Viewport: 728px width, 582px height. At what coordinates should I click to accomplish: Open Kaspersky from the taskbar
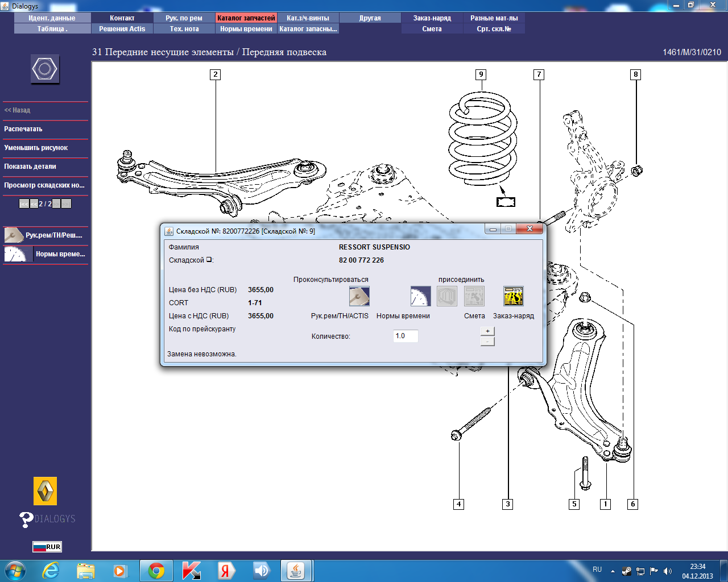click(191, 571)
